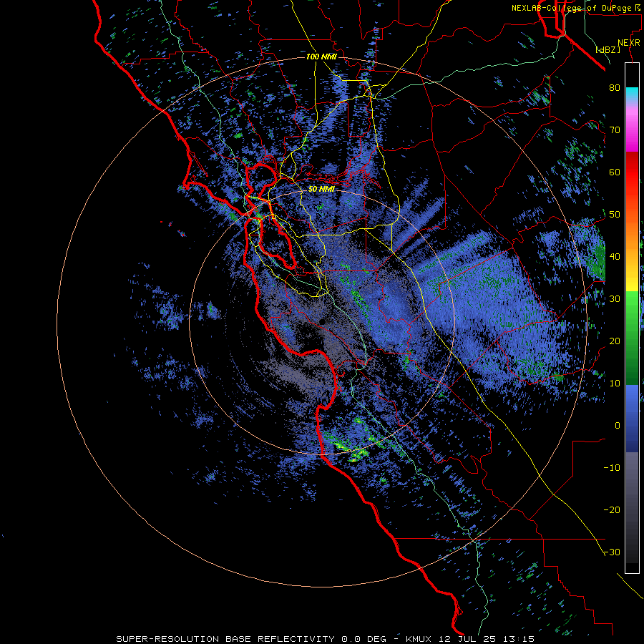Image resolution: width=644 pixels, height=644 pixels.
Task: Click the orange segment of the reflectivity color bar
Action: tap(632, 237)
